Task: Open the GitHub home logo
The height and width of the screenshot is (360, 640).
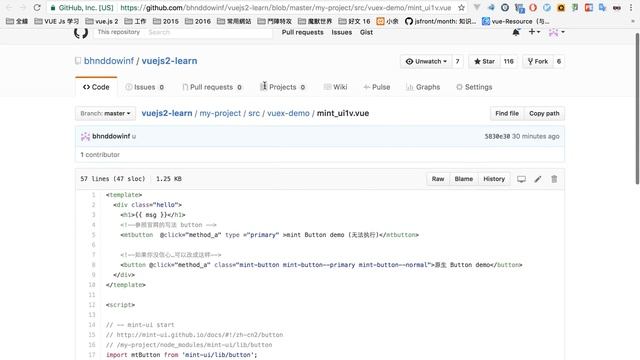Action: [81, 33]
